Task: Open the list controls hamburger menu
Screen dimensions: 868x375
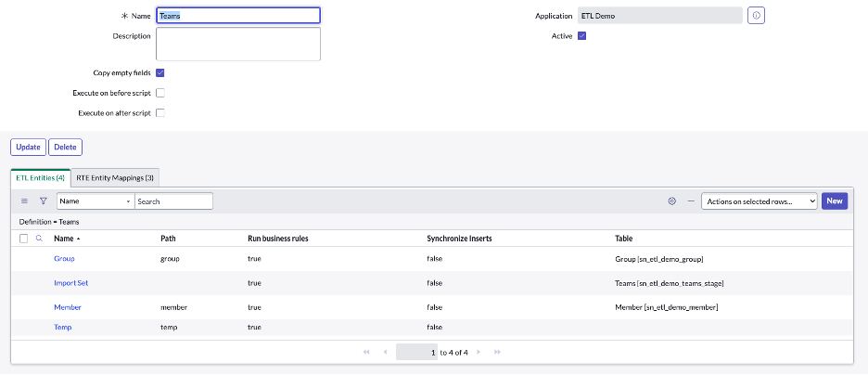Action: (24, 201)
